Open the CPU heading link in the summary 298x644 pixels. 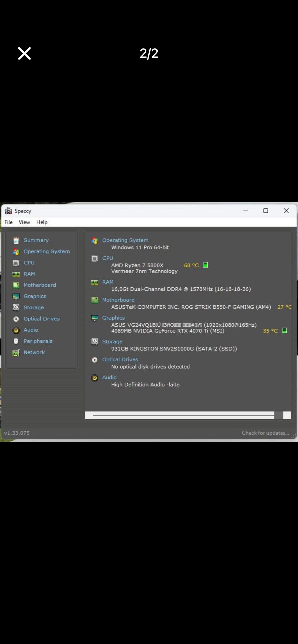pos(107,258)
